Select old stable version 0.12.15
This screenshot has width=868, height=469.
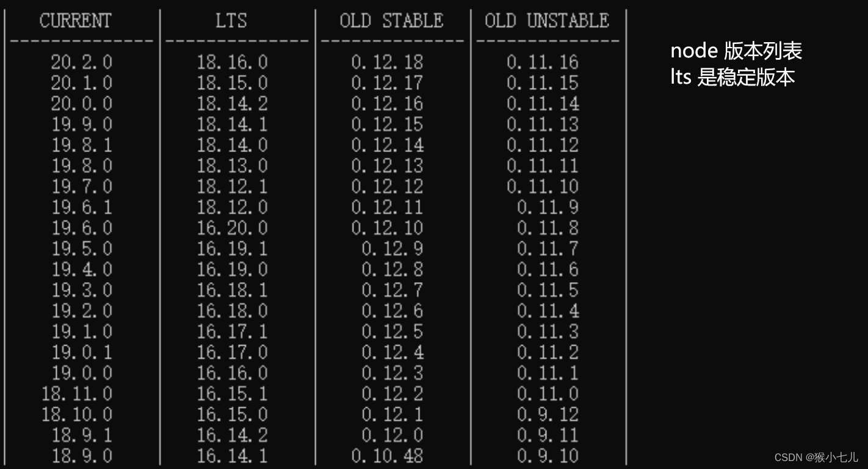tap(387, 124)
